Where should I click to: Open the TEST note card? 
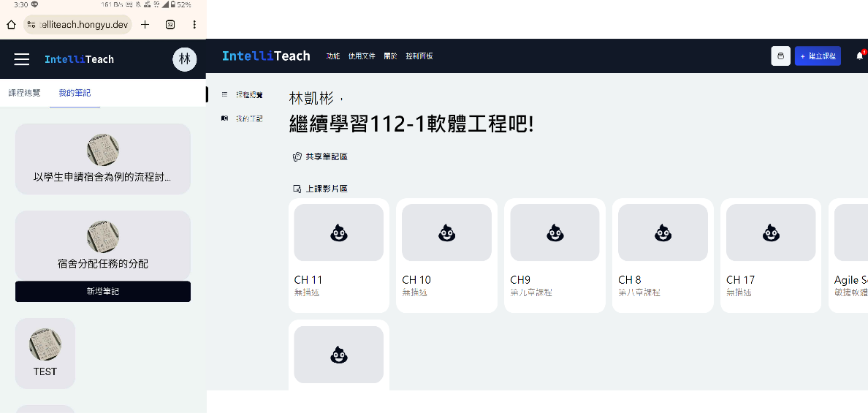[x=45, y=354]
